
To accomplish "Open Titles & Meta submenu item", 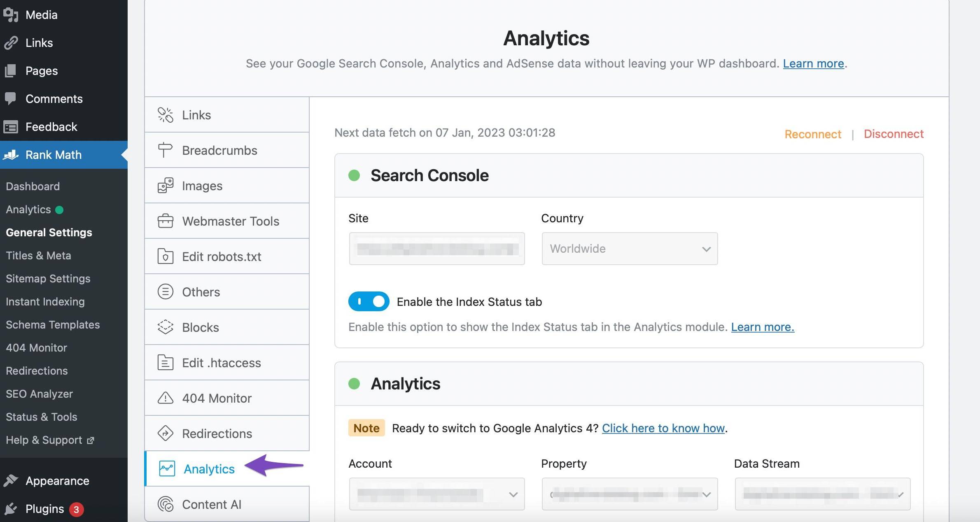I will click(x=38, y=256).
